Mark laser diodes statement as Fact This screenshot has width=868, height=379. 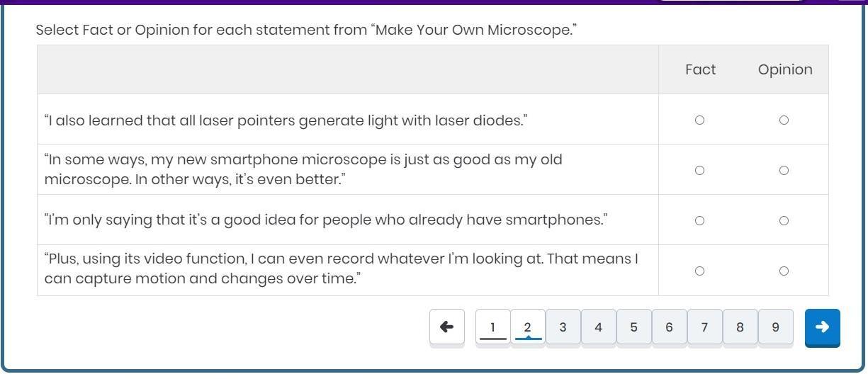pos(699,120)
